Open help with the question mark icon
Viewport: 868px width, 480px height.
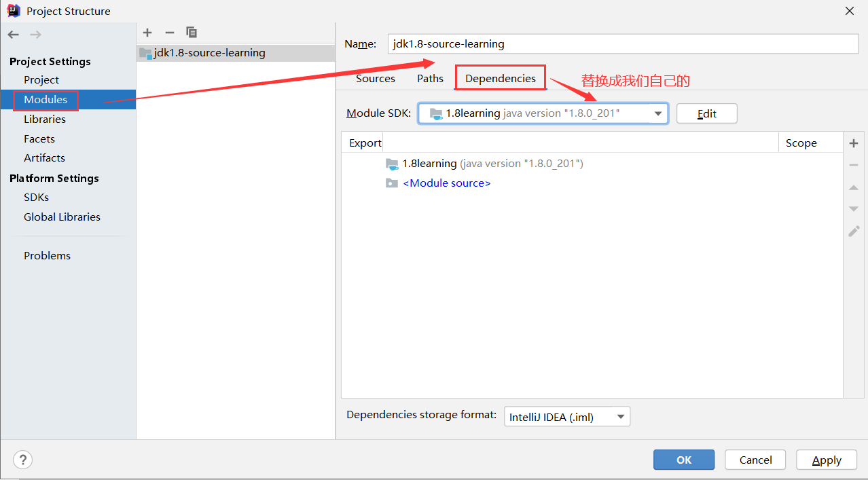point(22,460)
